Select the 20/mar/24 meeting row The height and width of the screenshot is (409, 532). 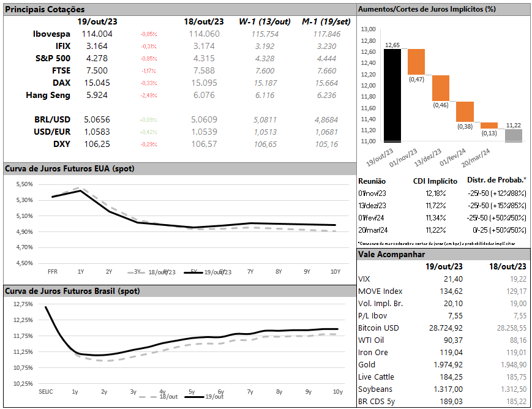tap(372, 230)
